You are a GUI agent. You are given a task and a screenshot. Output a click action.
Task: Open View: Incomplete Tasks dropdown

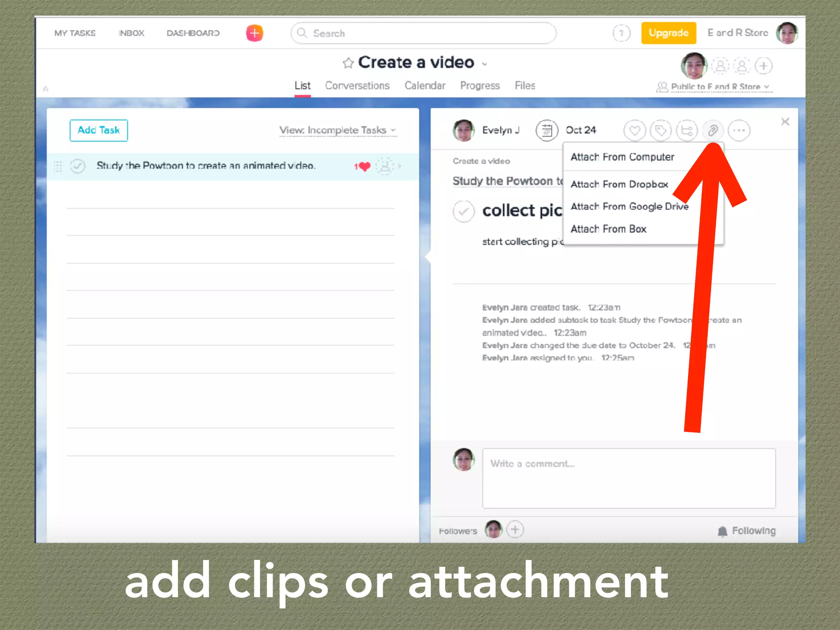[338, 130]
